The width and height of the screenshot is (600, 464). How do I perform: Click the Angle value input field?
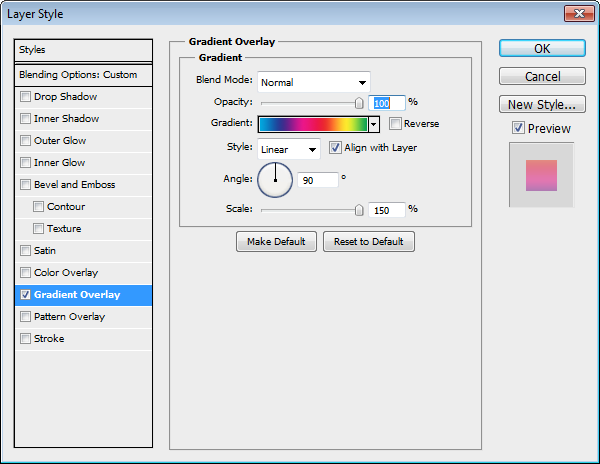click(x=317, y=180)
